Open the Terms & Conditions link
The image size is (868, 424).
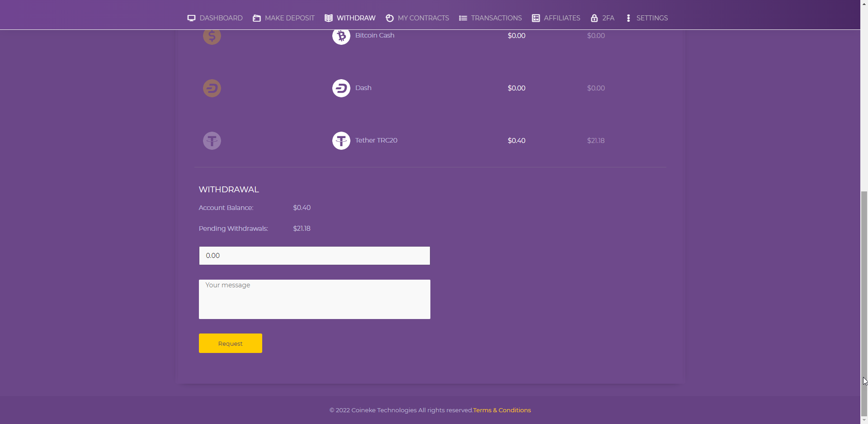pyautogui.click(x=502, y=410)
